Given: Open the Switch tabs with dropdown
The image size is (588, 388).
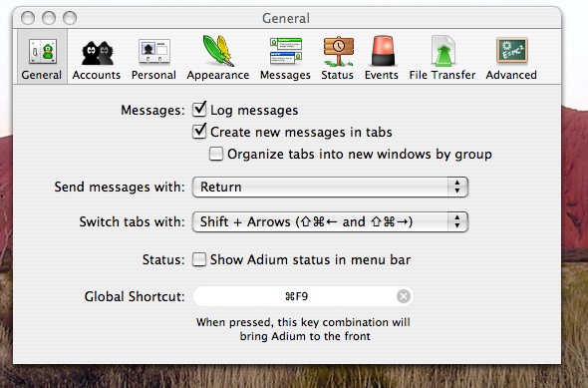Looking at the screenshot, I should pos(330,221).
